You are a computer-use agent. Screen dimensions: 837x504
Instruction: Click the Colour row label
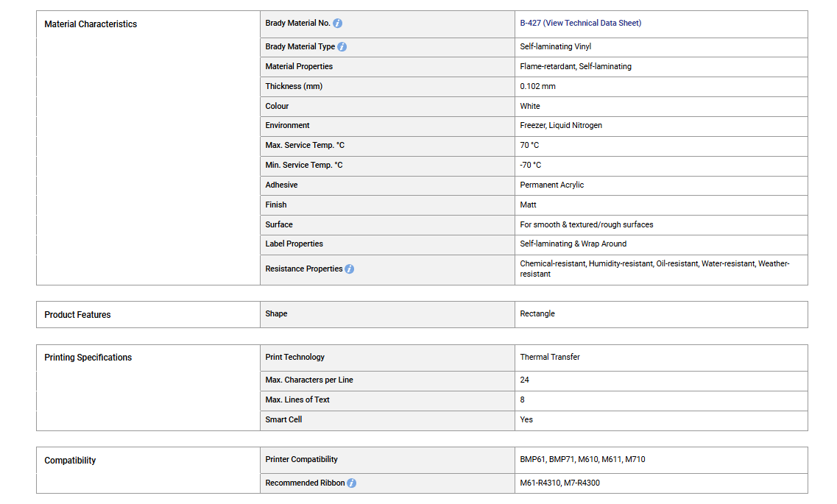click(277, 106)
